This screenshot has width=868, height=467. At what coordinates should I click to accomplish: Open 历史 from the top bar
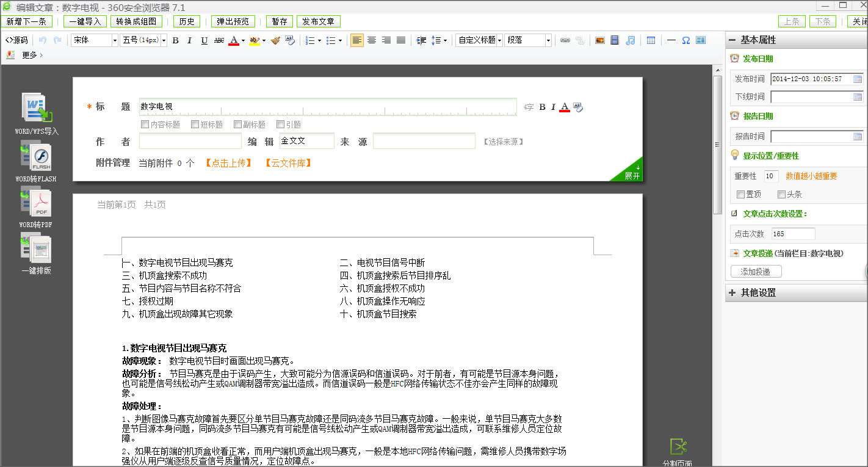[x=186, y=21]
